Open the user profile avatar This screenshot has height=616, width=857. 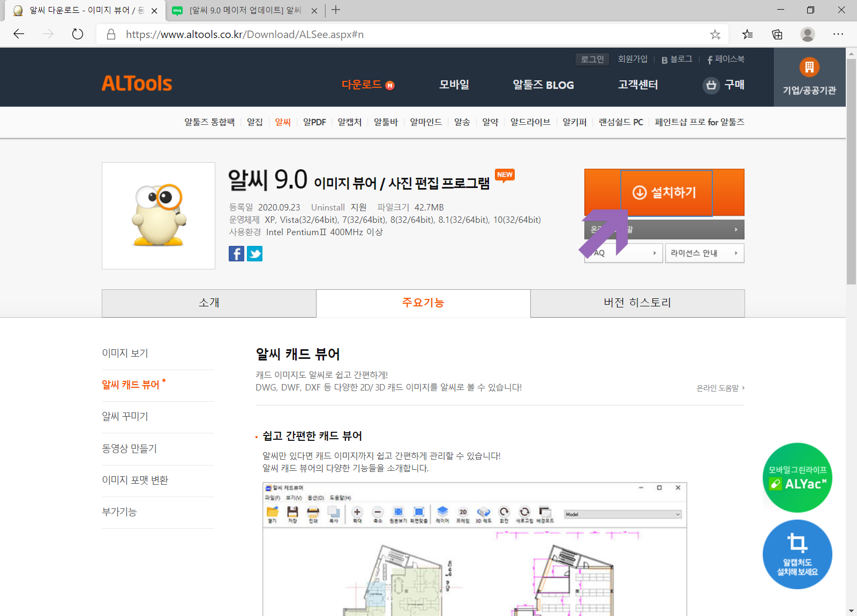point(807,34)
